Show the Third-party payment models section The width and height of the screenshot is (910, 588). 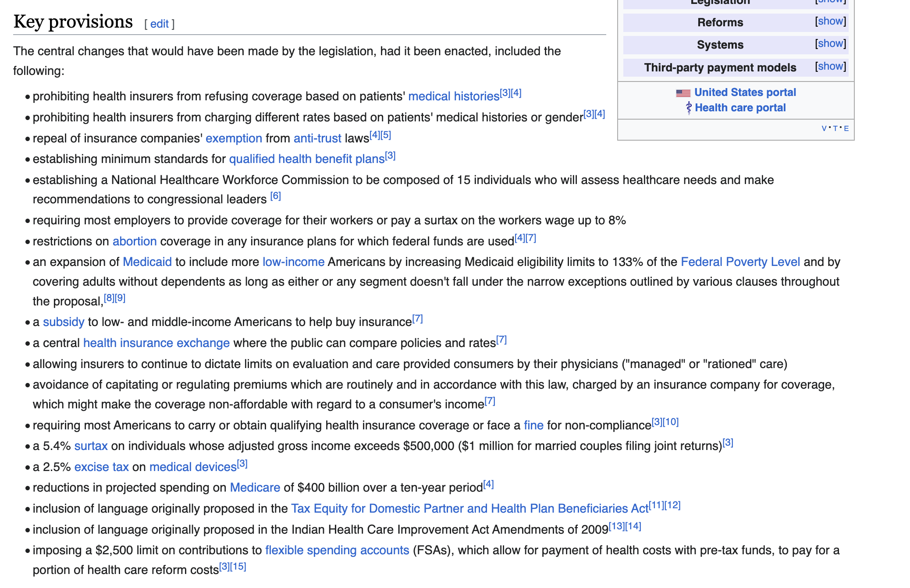point(830,67)
